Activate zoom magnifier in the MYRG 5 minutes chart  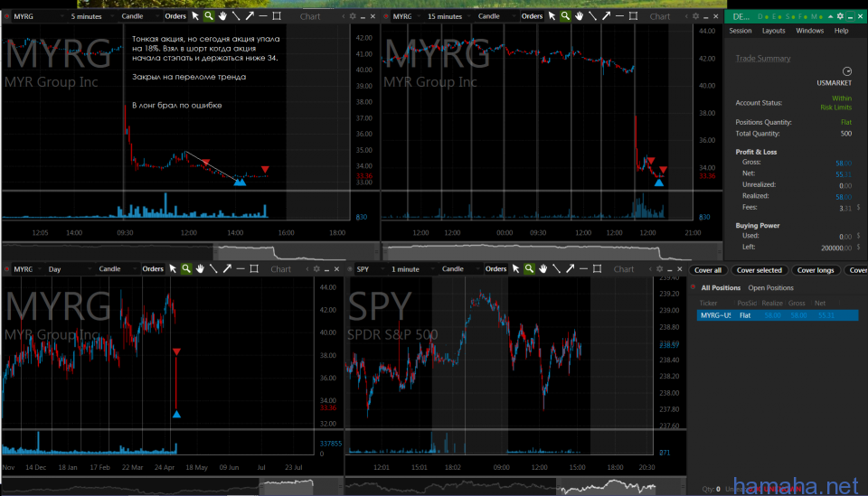tap(209, 16)
